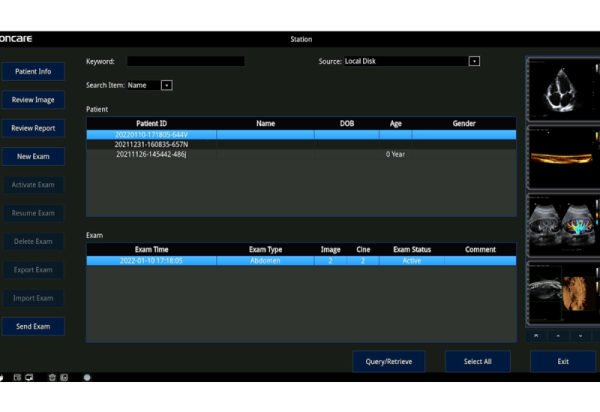Exit the Station screen
Image resolution: width=600 pixels, height=412 pixels.
coord(562,361)
